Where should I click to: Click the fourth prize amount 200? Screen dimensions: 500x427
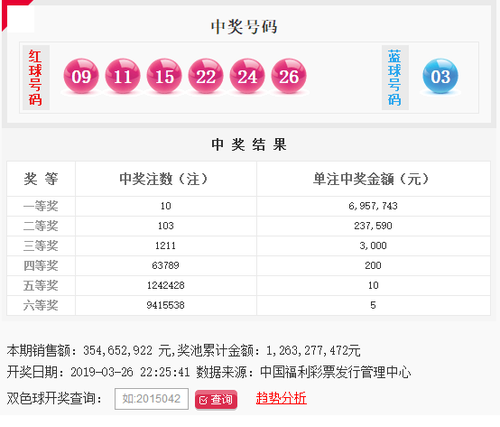pos(373,266)
